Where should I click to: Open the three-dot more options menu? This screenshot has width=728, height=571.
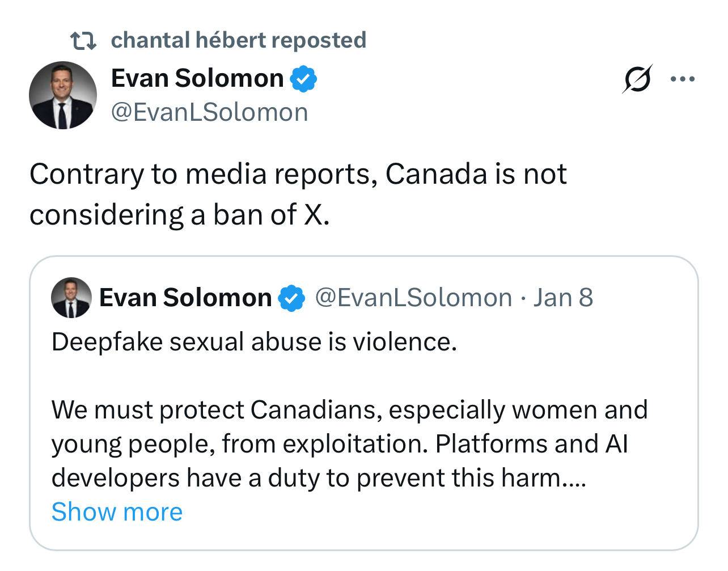[683, 79]
